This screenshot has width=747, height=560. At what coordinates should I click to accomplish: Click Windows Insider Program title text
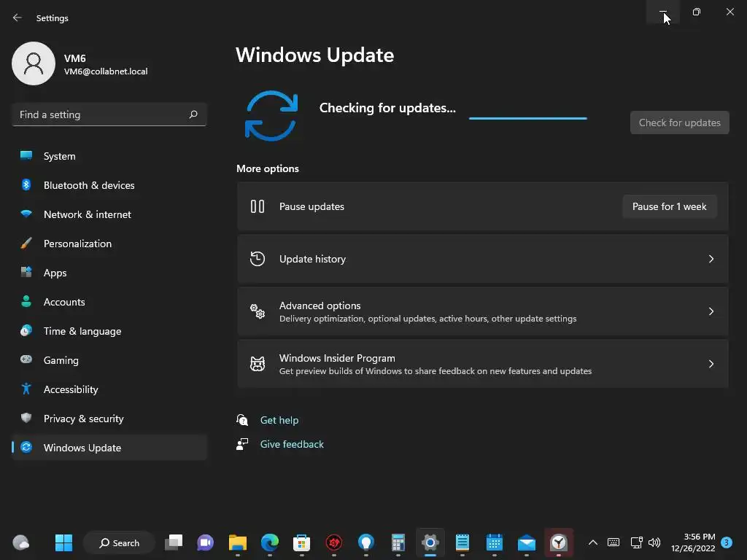click(x=337, y=358)
